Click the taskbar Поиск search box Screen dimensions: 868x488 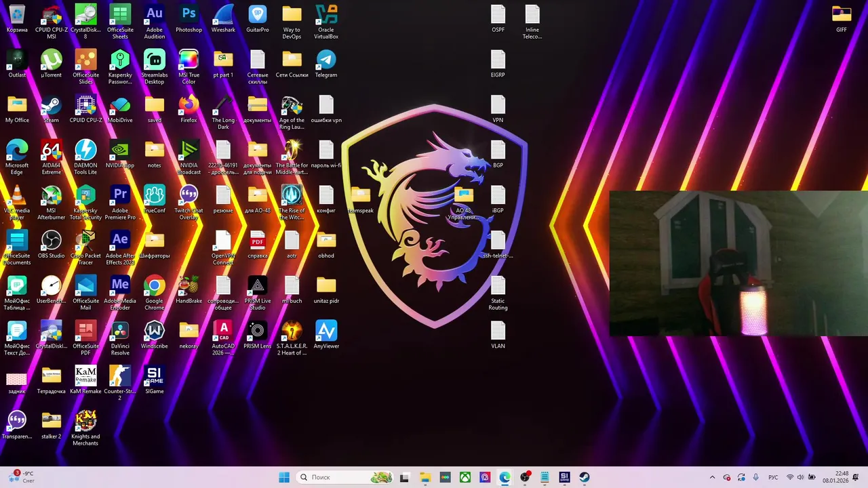click(346, 477)
